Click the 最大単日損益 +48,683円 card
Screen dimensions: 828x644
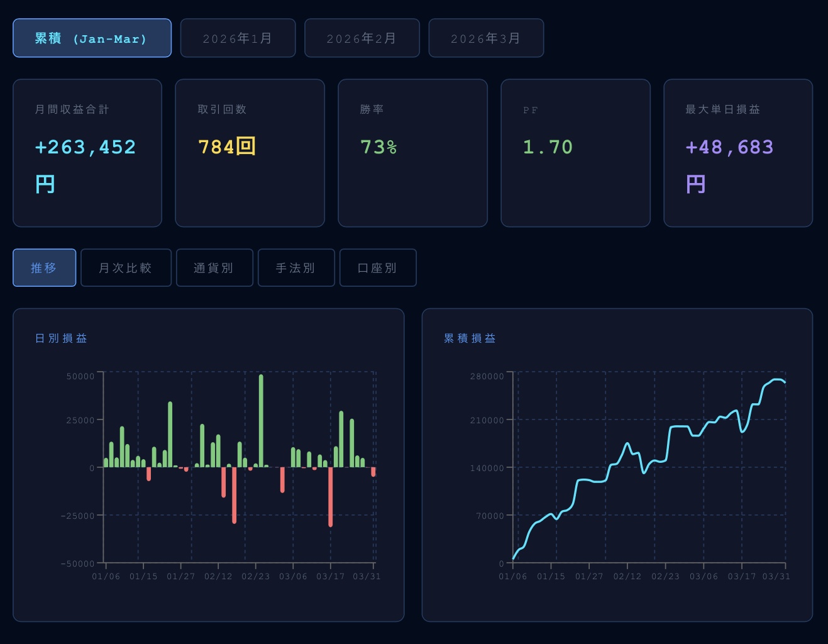click(x=738, y=153)
